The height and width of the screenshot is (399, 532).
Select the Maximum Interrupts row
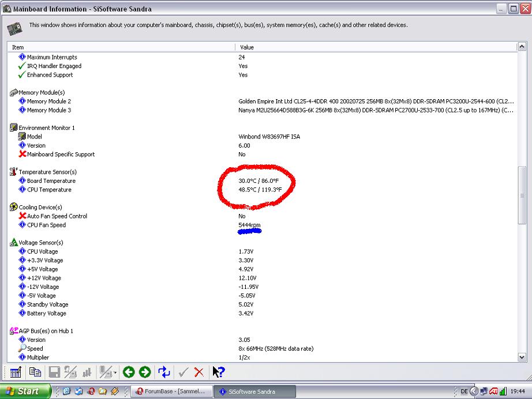coord(262,57)
